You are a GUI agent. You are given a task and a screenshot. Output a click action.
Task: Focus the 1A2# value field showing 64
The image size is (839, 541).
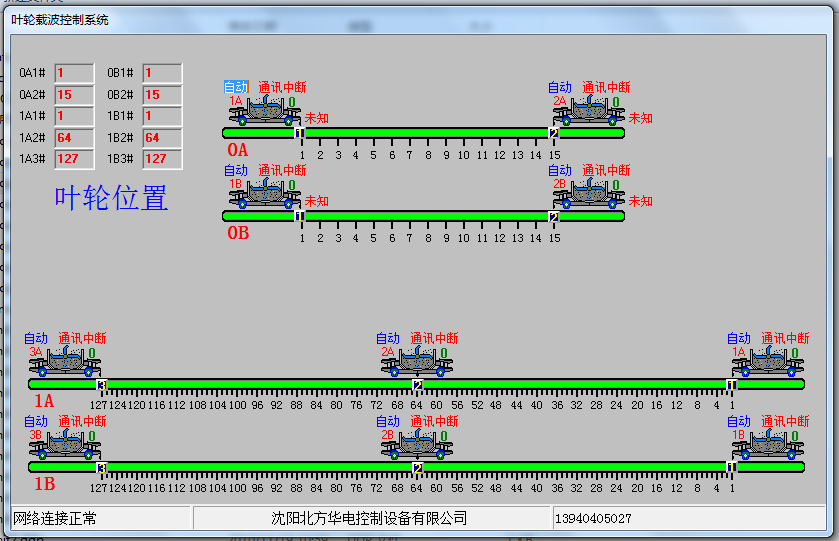pos(74,138)
